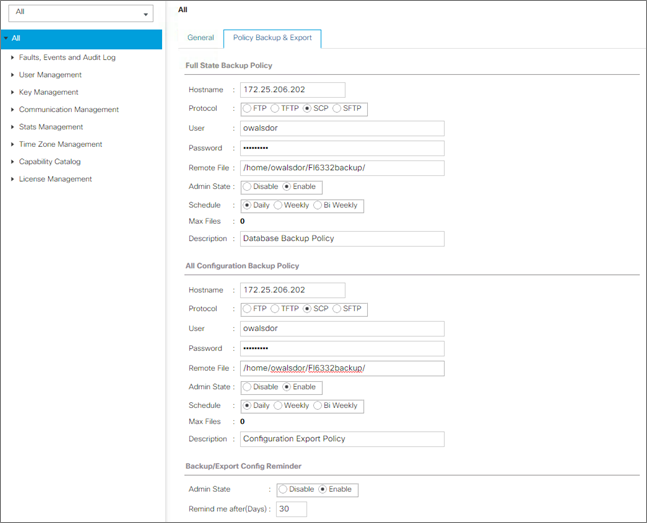Click All Configuration Backup User field
This screenshot has height=523, width=647.
point(342,329)
